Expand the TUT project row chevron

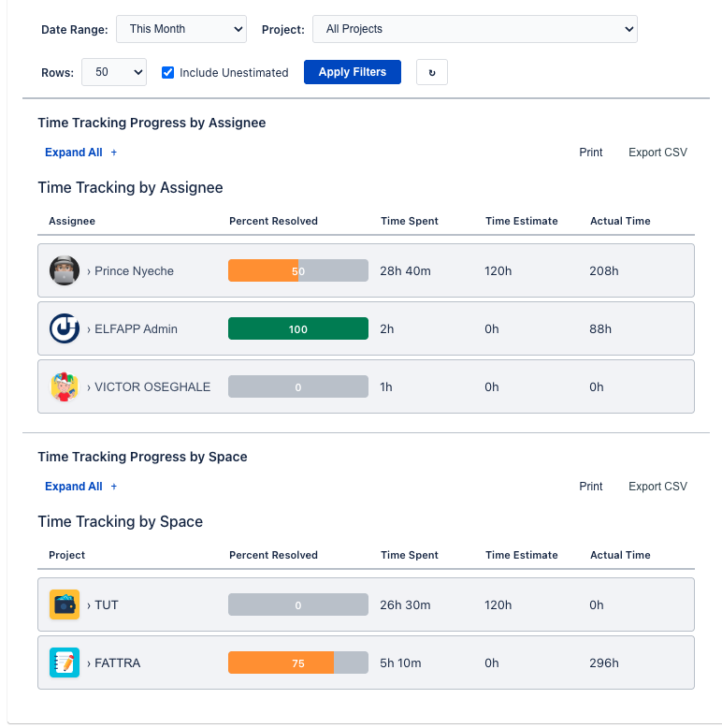(89, 605)
